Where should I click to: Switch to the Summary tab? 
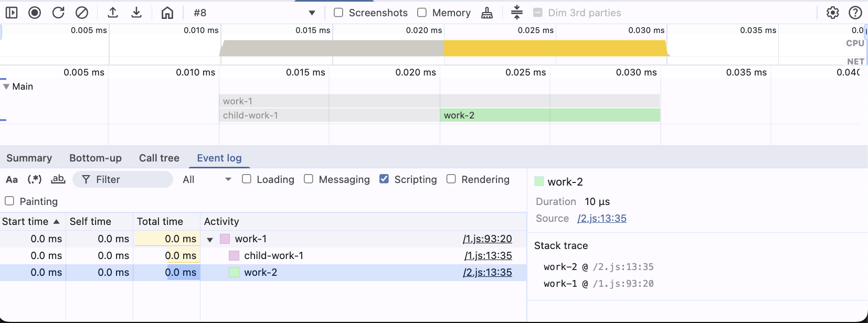pyautogui.click(x=29, y=158)
